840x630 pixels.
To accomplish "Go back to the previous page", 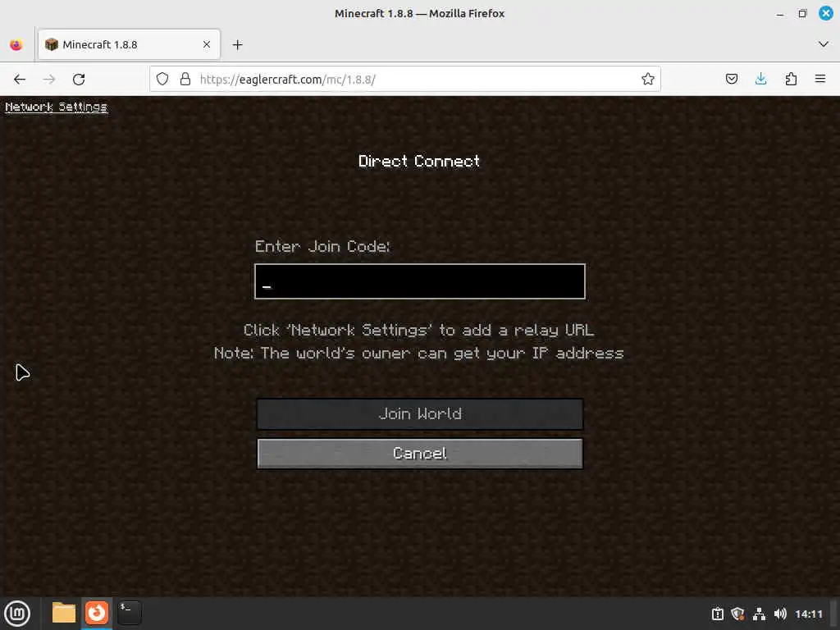I will coord(20,80).
